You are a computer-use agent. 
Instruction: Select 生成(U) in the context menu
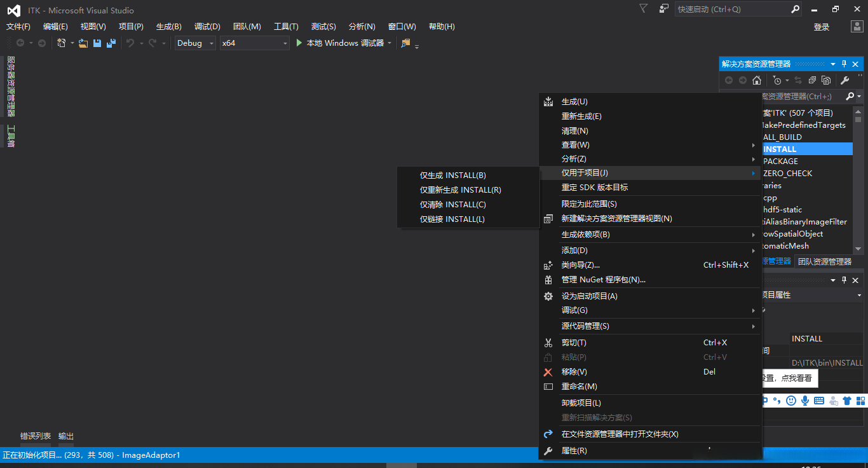(650, 102)
